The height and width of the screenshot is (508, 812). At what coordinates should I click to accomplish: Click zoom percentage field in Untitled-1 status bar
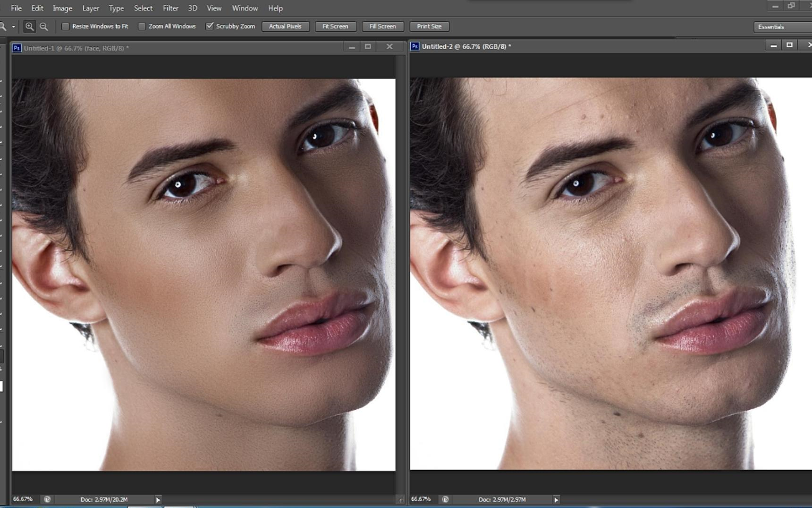pos(23,499)
